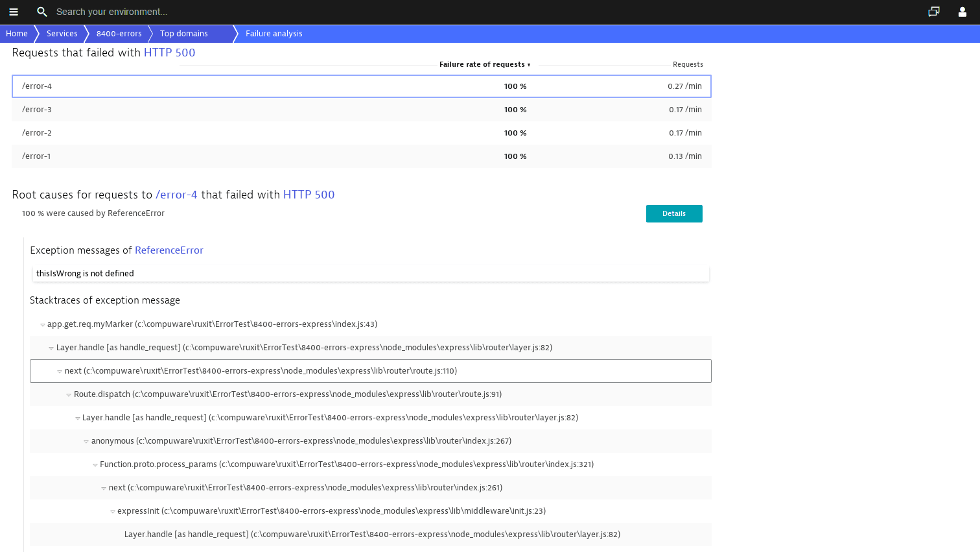Collapse the next route.js:110 frame

click(60, 372)
